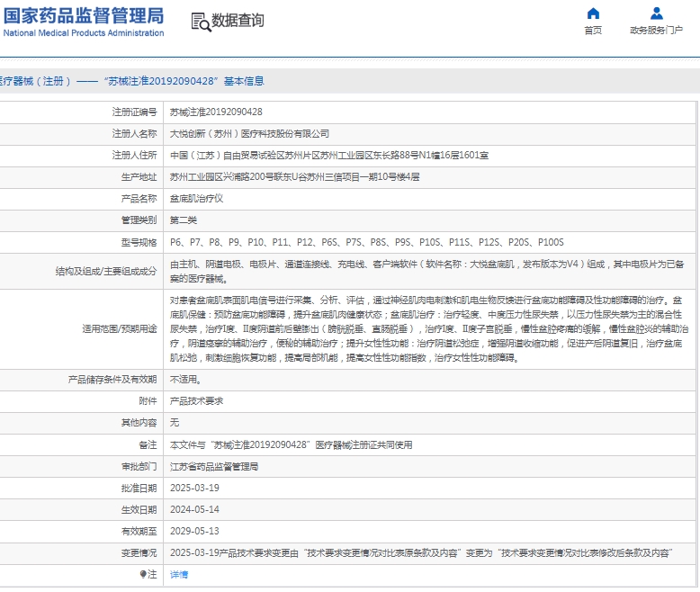Image resolution: width=700 pixels, height=592 pixels.
Task: Click the National Medical Products Administration subtitle
Action: coord(84,33)
